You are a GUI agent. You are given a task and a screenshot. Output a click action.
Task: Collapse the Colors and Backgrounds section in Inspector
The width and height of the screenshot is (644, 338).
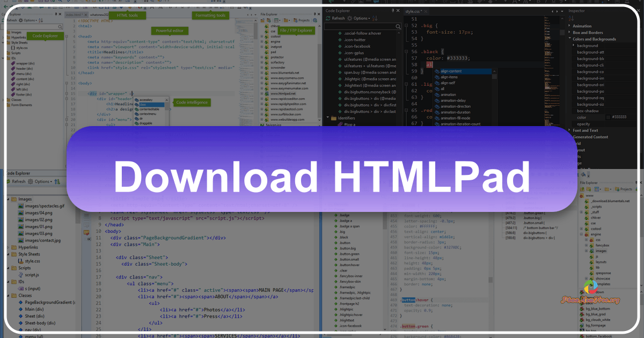(569, 38)
